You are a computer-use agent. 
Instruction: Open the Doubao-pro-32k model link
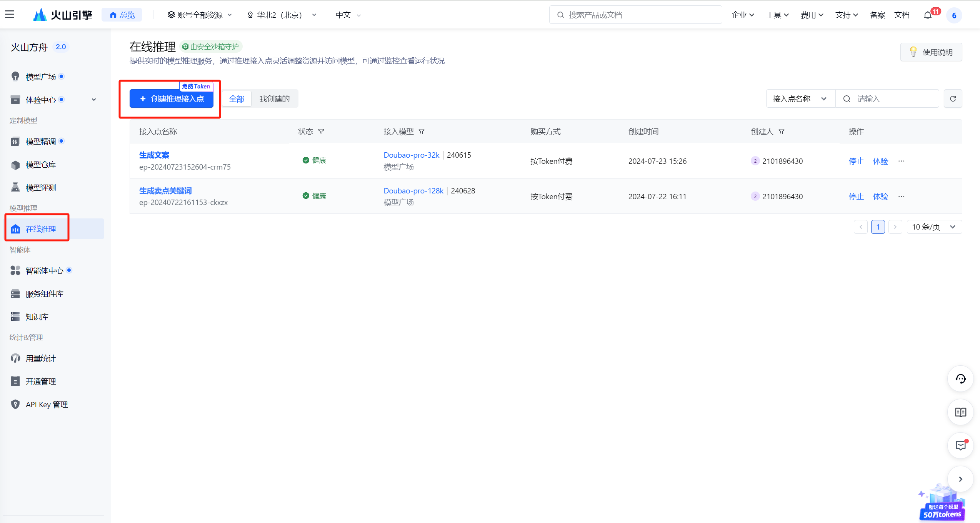[412, 155]
